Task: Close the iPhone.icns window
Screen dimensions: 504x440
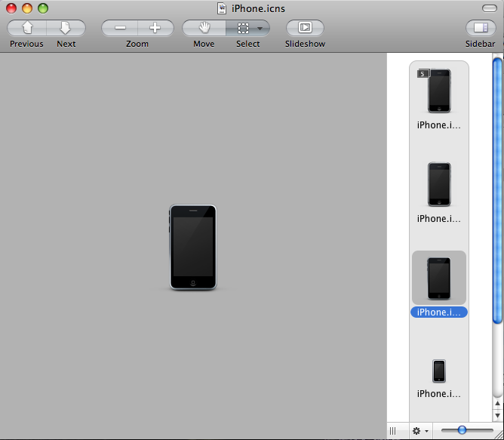Action: [x=11, y=8]
